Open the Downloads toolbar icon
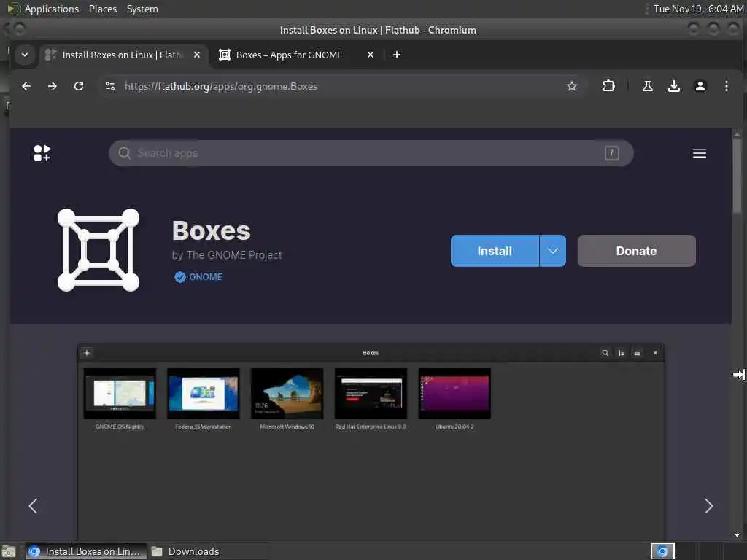 (x=673, y=86)
